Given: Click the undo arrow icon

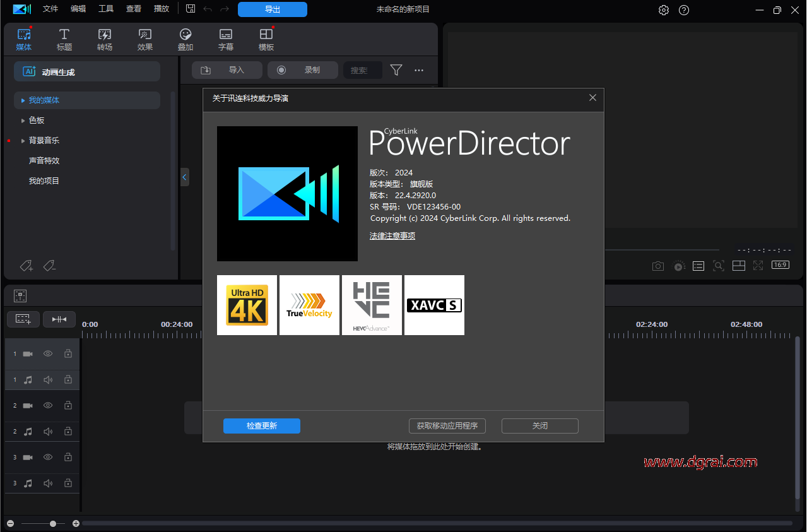Looking at the screenshot, I should pyautogui.click(x=208, y=9).
